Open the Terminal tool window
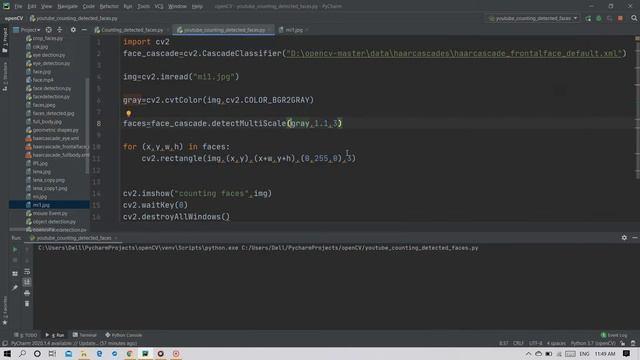This screenshot has height=360, width=640. 84,335
